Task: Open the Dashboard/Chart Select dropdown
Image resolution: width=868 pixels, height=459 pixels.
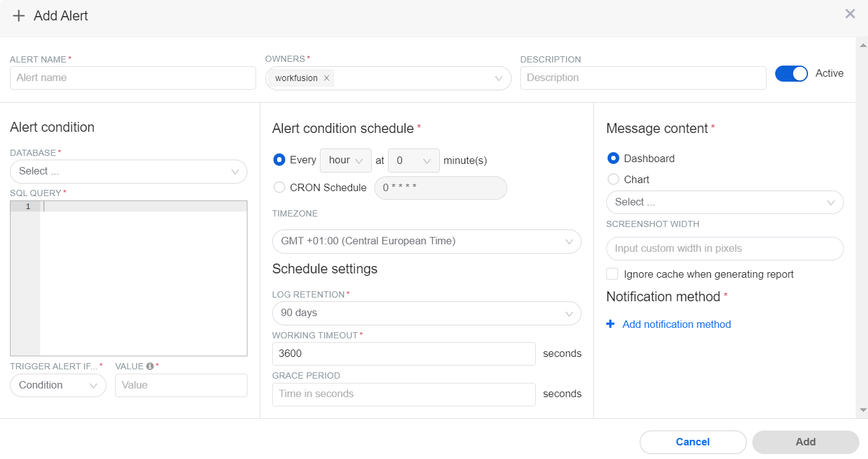Action: coord(725,202)
